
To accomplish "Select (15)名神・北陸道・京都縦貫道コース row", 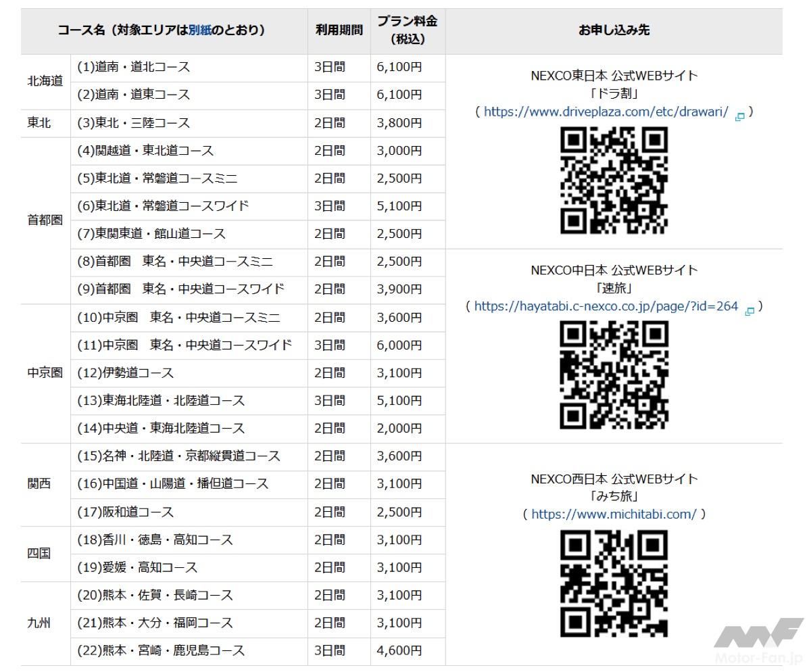I will click(189, 456).
